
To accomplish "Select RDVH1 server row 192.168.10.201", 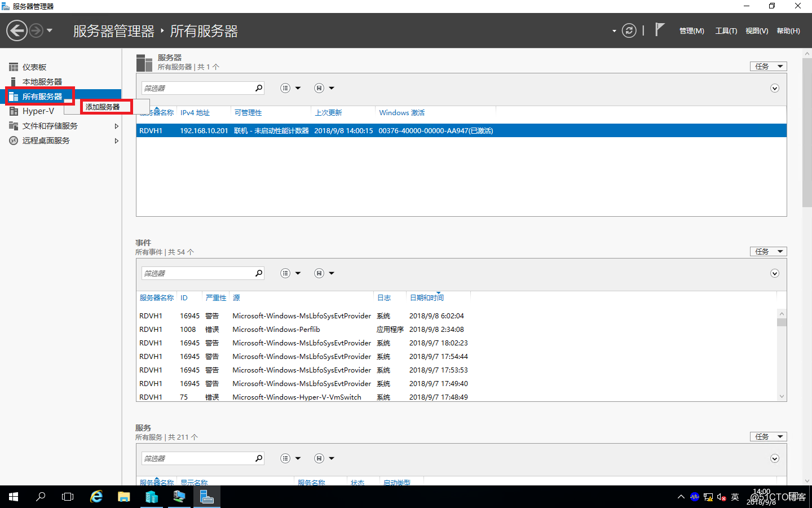I will point(461,130).
